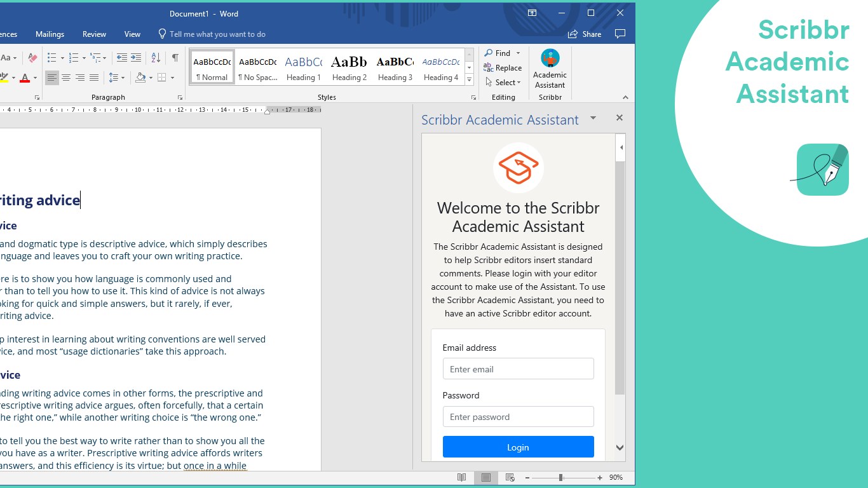
Task: Decrease the paragraph indent
Action: [x=121, y=58]
